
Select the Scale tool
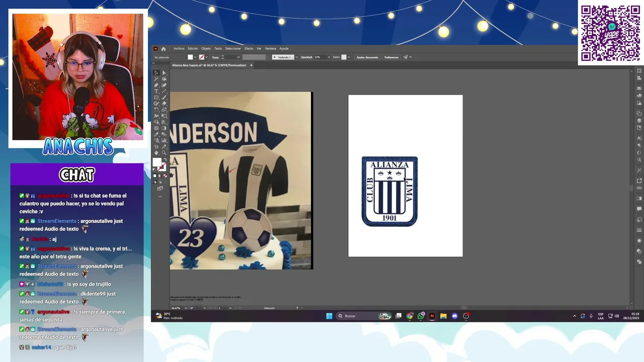click(x=164, y=110)
